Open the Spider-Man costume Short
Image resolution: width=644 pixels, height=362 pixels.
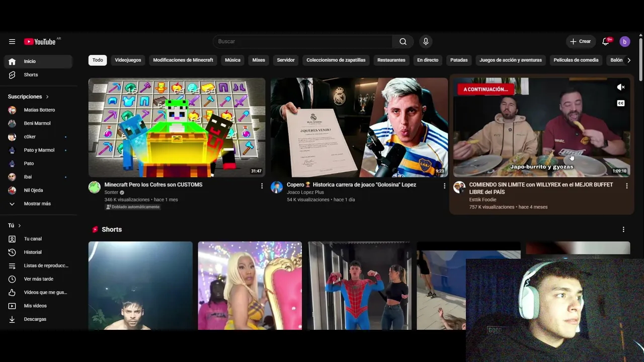point(359,286)
